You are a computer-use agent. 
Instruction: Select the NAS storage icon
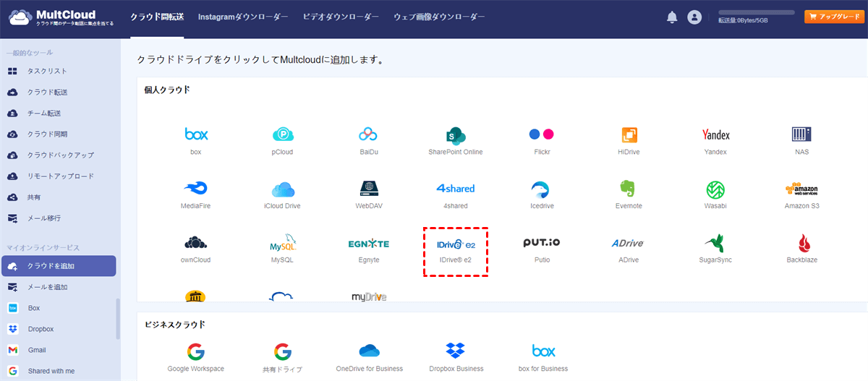coord(801,134)
